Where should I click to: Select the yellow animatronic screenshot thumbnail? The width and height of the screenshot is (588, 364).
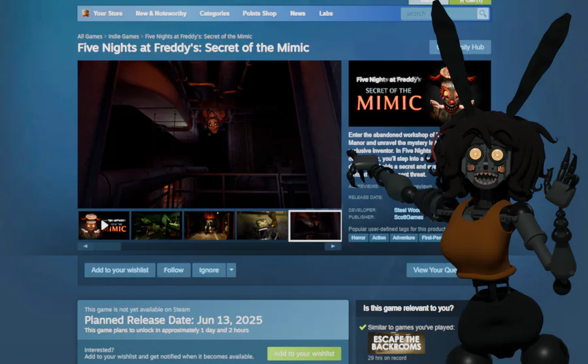click(262, 225)
